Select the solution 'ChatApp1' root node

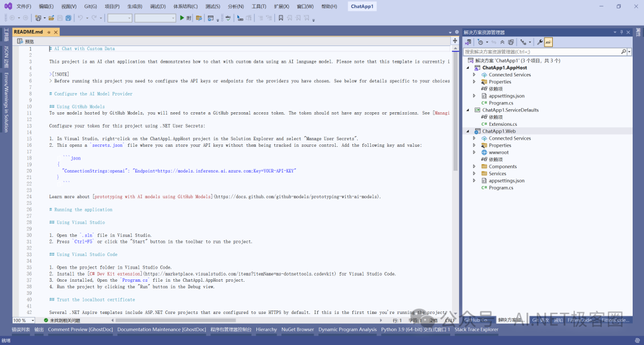518,60
